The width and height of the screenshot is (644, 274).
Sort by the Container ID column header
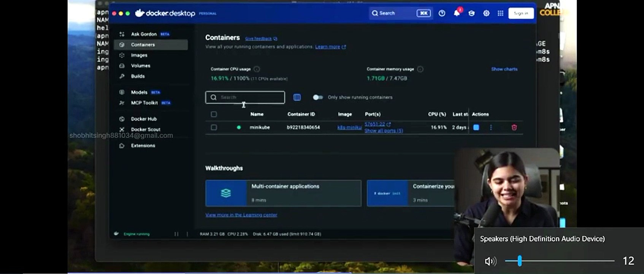pyautogui.click(x=301, y=114)
